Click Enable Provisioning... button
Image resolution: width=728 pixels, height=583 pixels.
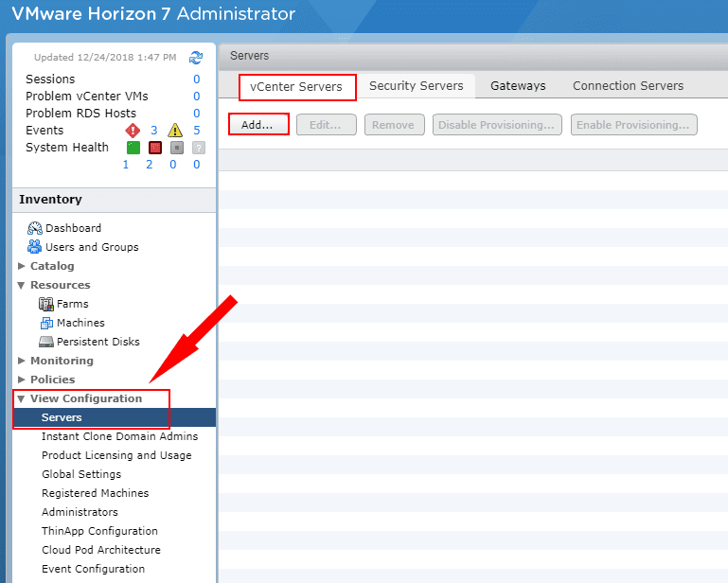coord(633,125)
